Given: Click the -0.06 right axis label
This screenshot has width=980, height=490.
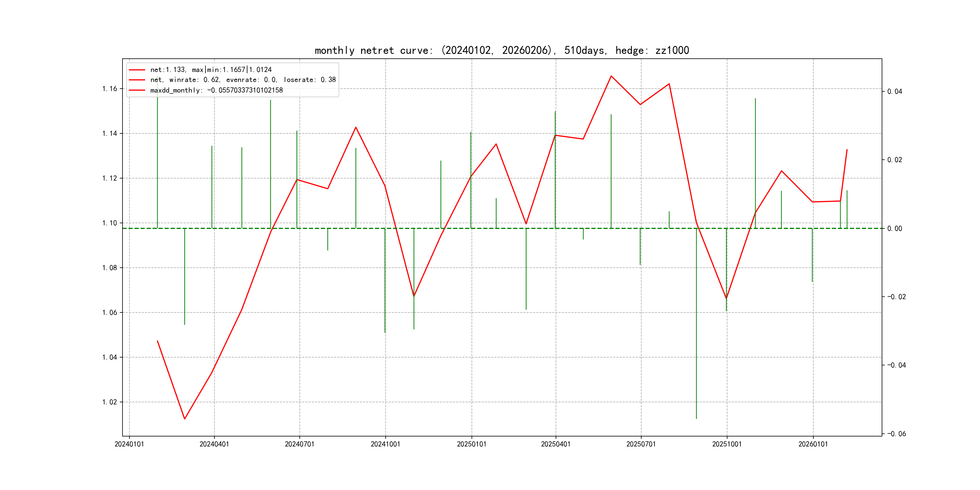Looking at the screenshot, I should click(896, 434).
